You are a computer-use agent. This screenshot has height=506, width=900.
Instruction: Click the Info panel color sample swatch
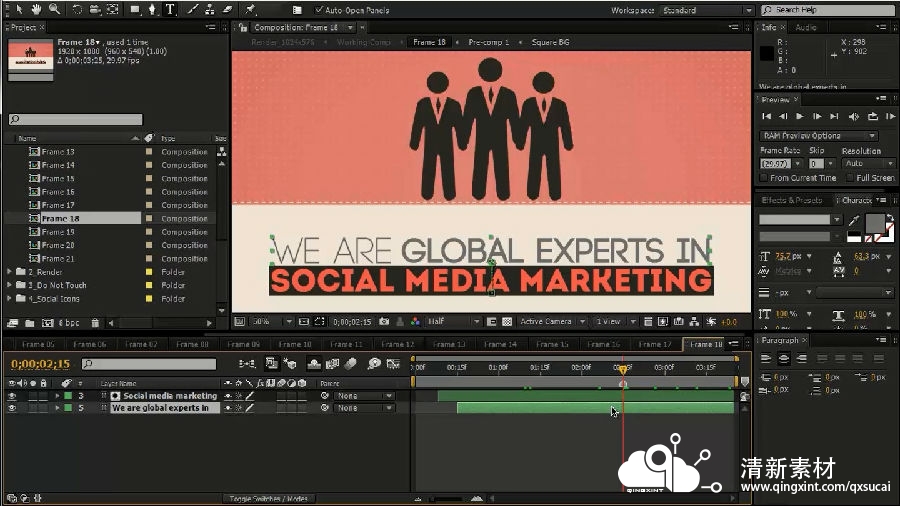(767, 53)
